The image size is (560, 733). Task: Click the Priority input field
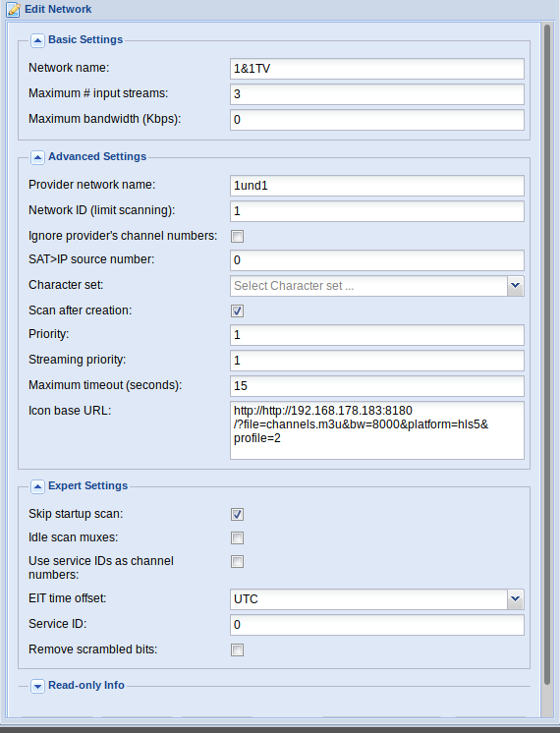376,335
